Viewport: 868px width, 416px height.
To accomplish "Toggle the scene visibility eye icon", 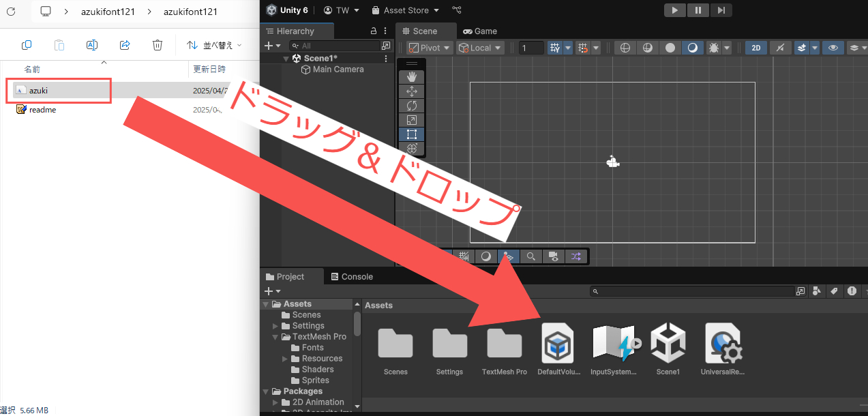I will (x=833, y=48).
